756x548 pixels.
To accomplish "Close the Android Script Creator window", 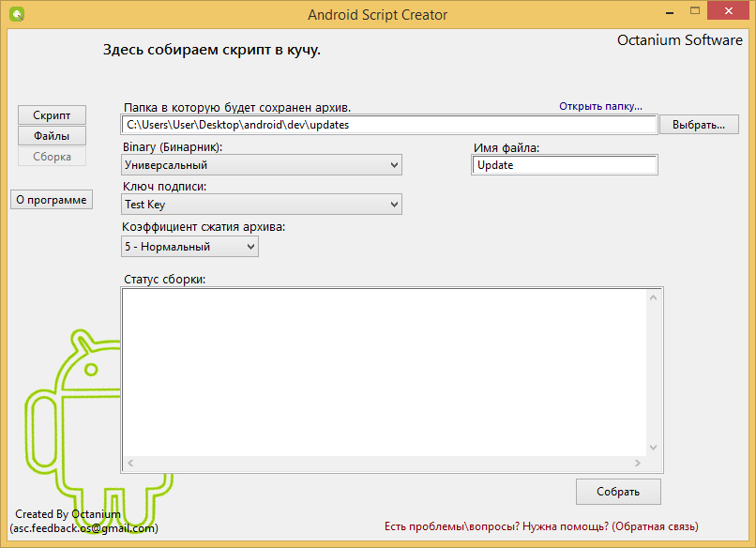I will (x=729, y=10).
